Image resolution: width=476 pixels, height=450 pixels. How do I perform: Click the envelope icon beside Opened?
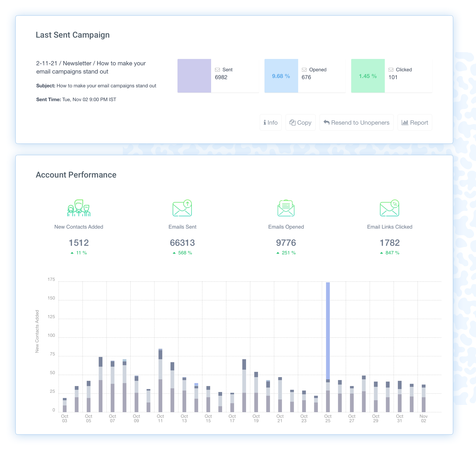coord(304,70)
